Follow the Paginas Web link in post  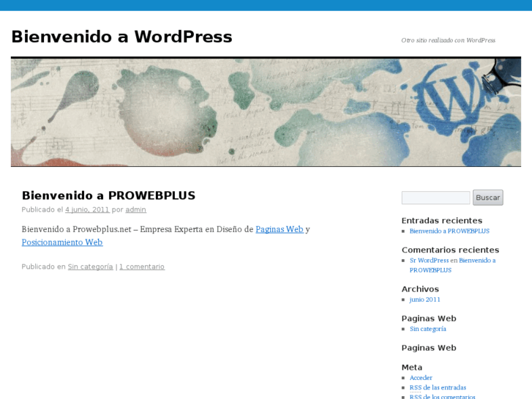click(280, 229)
